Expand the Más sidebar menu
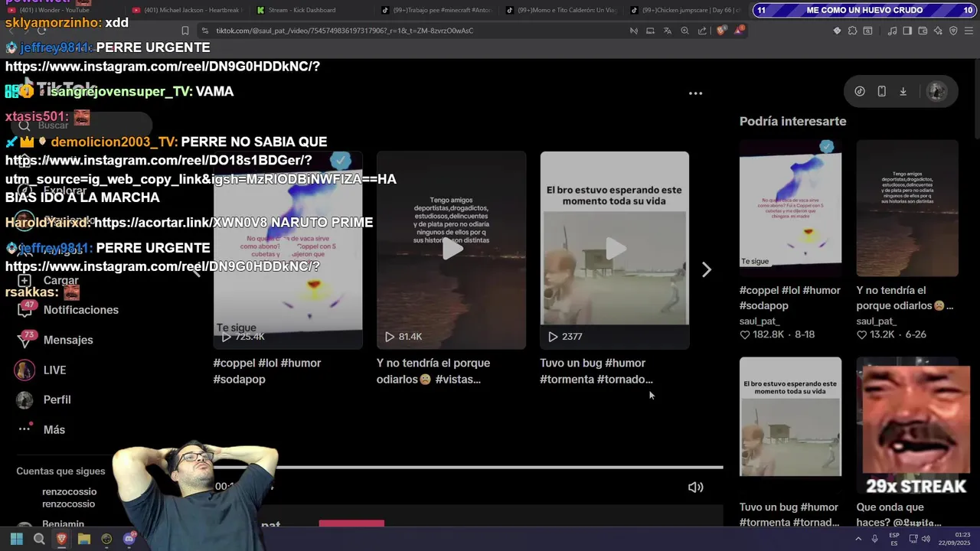This screenshot has width=980, height=551. (x=41, y=429)
